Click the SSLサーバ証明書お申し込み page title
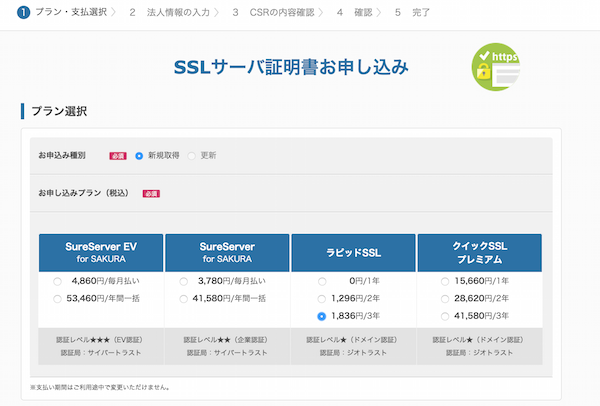Image resolution: width=600 pixels, height=406 pixels. (x=291, y=67)
